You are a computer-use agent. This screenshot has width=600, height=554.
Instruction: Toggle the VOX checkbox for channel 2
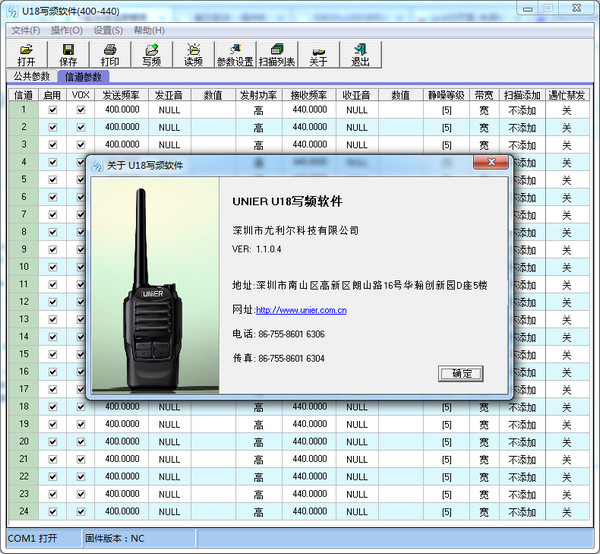pyautogui.click(x=81, y=127)
